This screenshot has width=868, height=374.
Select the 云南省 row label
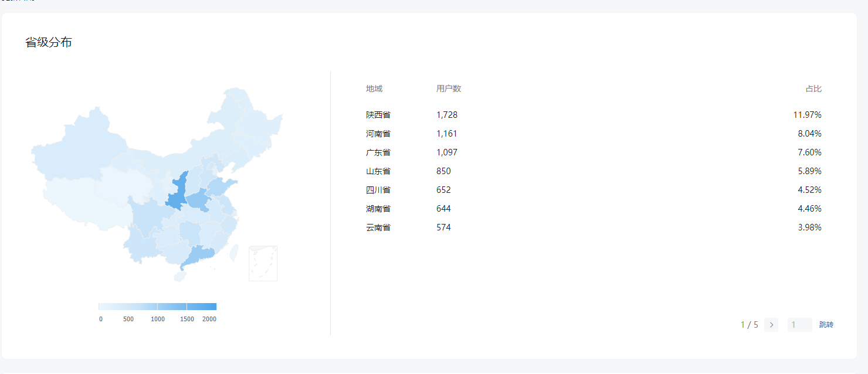click(378, 227)
